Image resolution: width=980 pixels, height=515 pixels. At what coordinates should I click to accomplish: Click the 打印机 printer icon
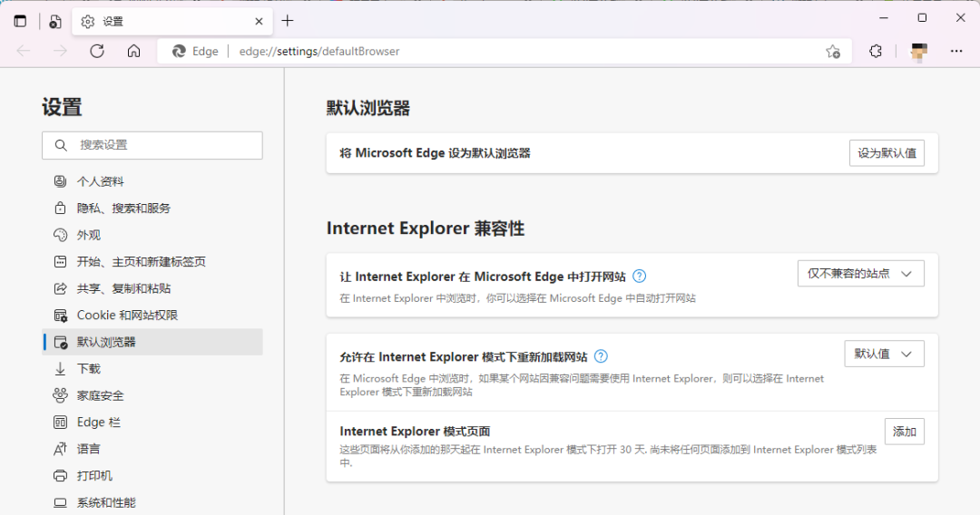point(60,476)
